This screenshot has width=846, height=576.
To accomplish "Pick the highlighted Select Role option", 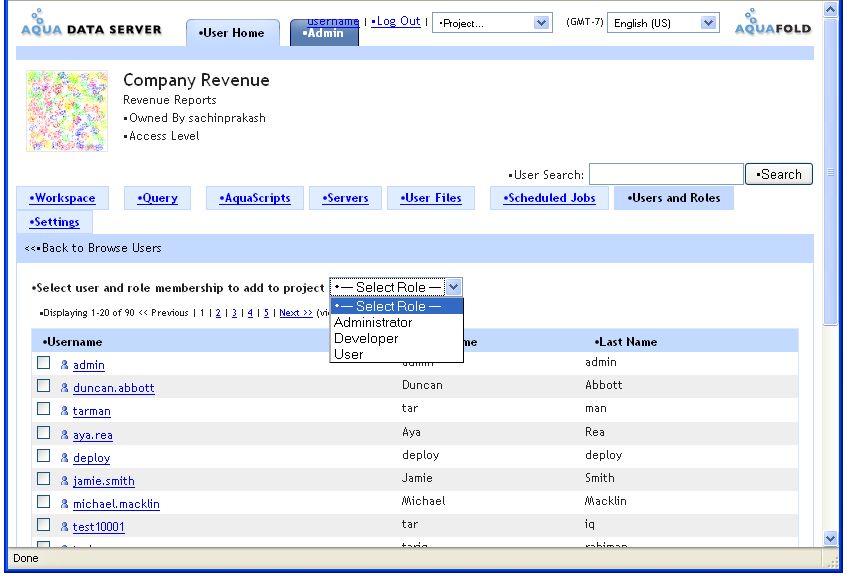I will click(397, 306).
